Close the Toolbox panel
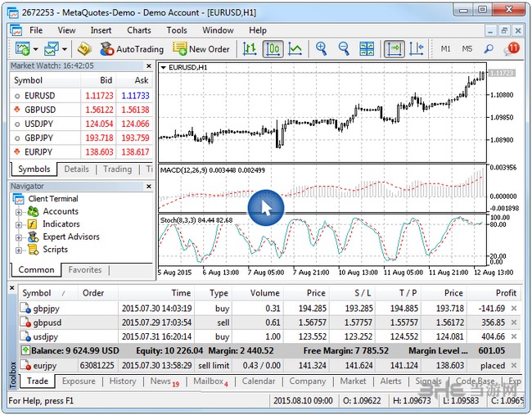Screen dimensions: 532x415 (x=12, y=288)
